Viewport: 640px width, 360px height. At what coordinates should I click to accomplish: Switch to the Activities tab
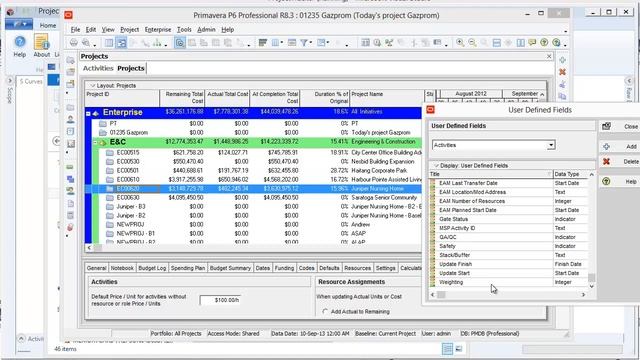[x=98, y=68]
